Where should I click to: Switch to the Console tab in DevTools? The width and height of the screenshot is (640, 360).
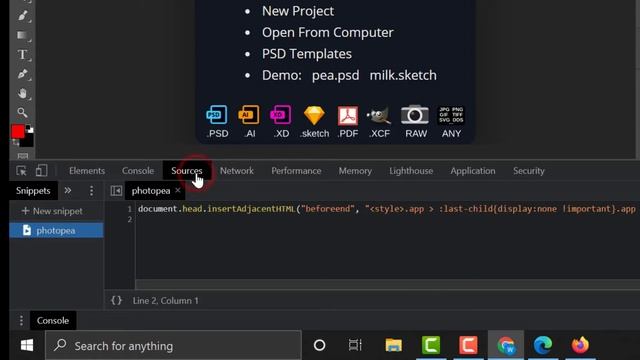click(138, 171)
